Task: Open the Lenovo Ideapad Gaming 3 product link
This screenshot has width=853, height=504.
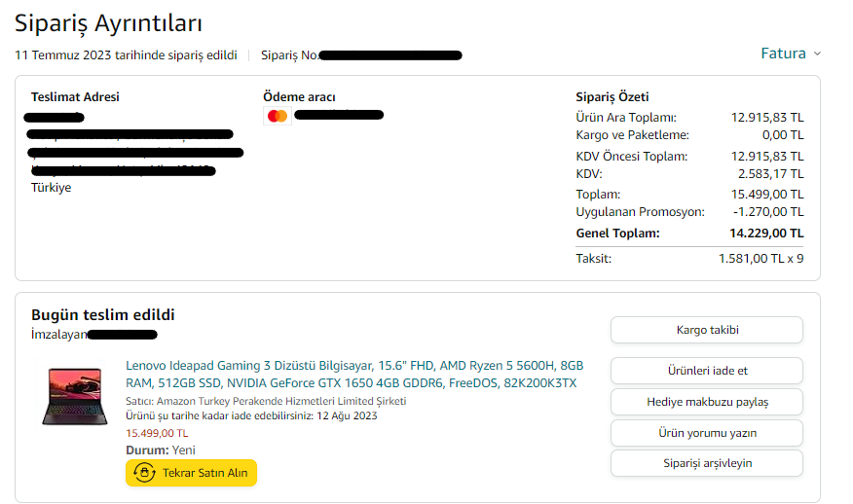Action: coord(354,374)
